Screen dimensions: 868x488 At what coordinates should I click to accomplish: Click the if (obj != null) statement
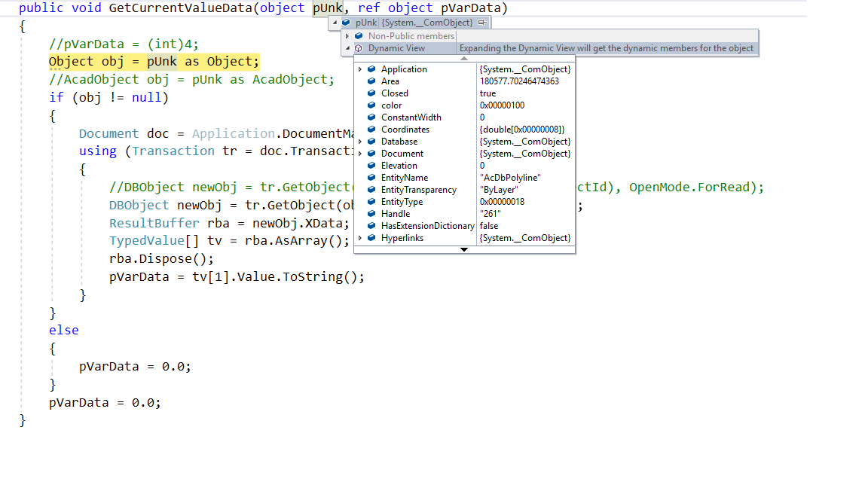[x=108, y=97]
